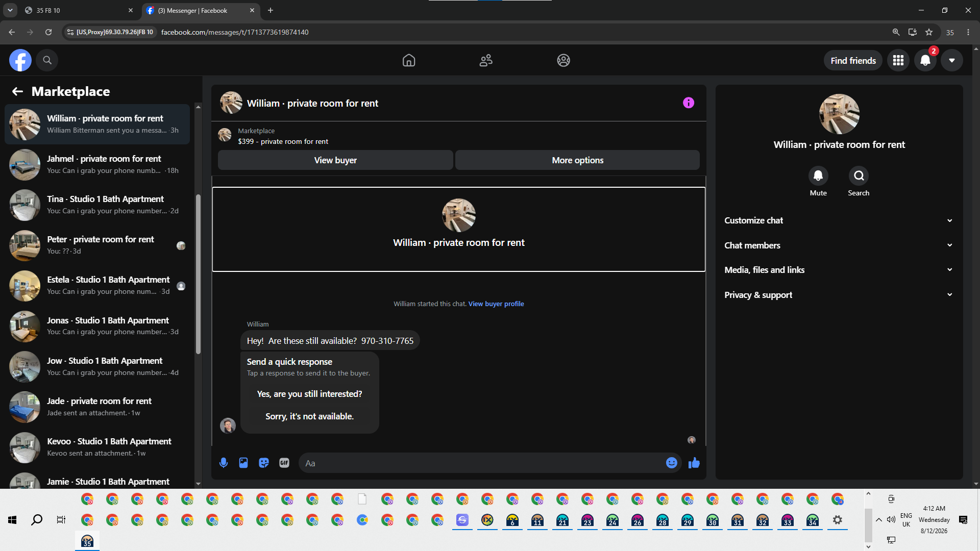
Task: Open the Chrome three-dot menu
Action: (968, 32)
